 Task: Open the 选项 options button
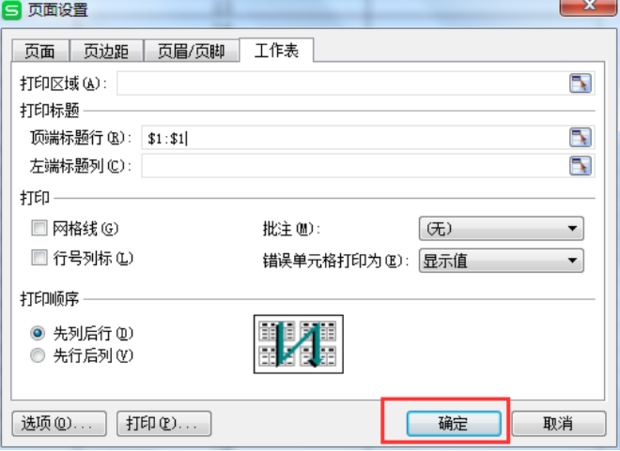59,423
